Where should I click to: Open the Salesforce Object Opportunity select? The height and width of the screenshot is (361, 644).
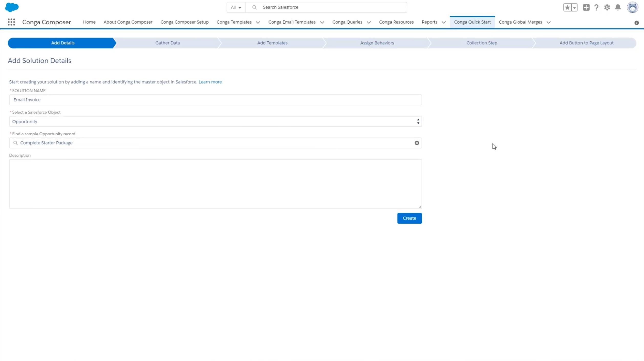point(215,121)
